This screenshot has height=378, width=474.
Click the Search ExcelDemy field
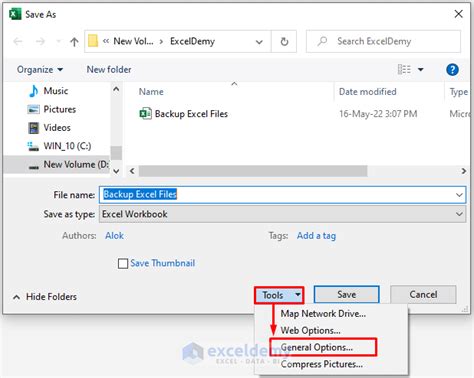383,41
